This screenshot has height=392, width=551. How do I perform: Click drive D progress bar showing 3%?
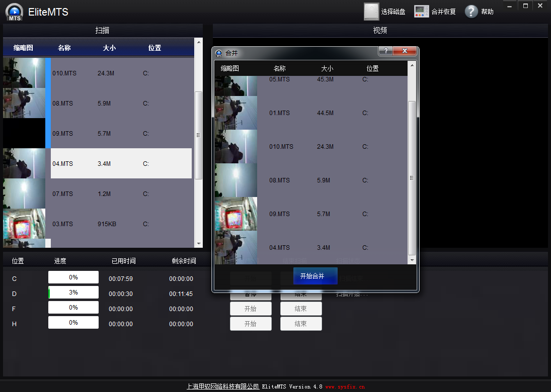(73, 292)
